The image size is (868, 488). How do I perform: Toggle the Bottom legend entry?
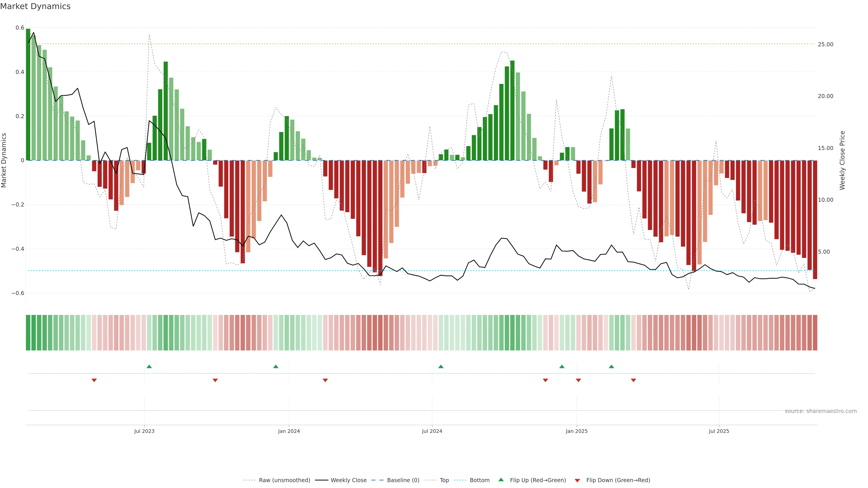click(479, 480)
